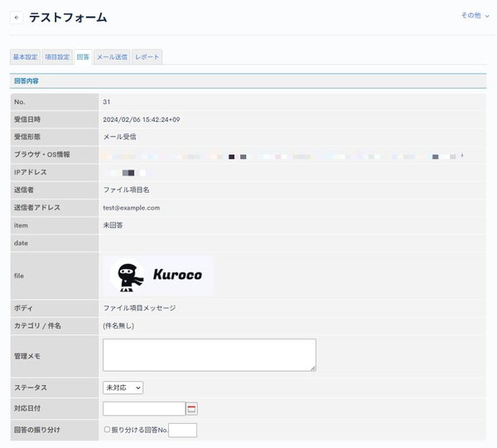497x448 pixels.
Task: Click the test@example.com sender address
Action: tap(131, 208)
